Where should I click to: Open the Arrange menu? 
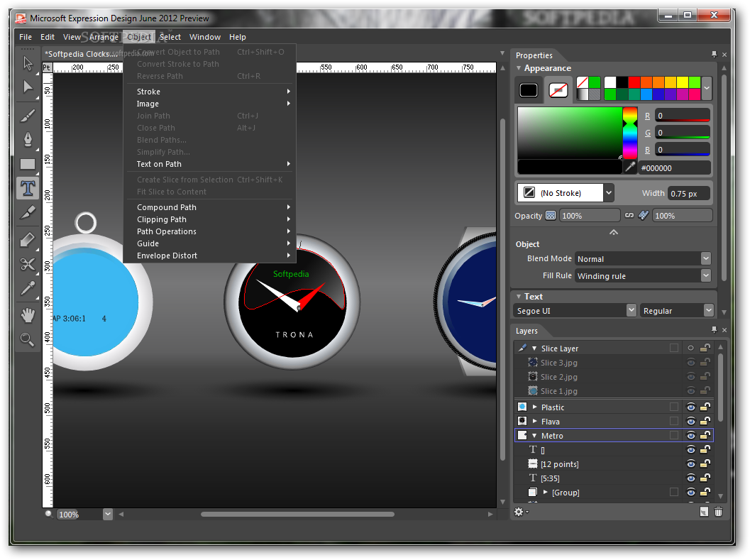point(104,37)
